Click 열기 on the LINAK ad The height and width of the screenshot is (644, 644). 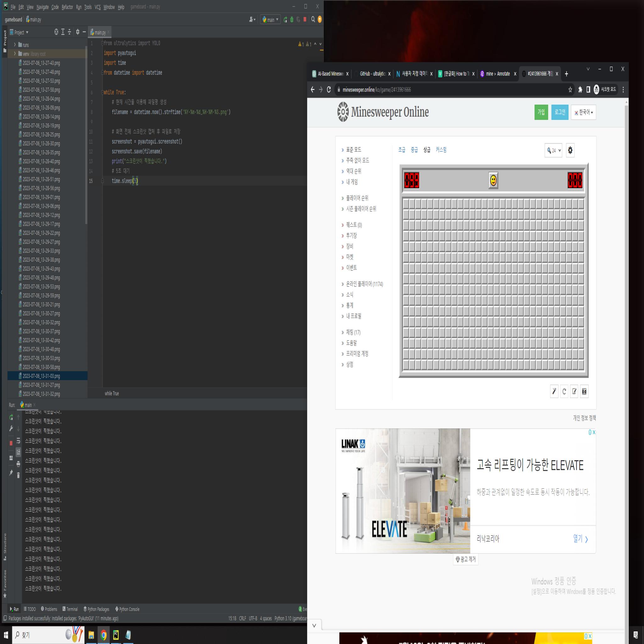[x=580, y=539]
